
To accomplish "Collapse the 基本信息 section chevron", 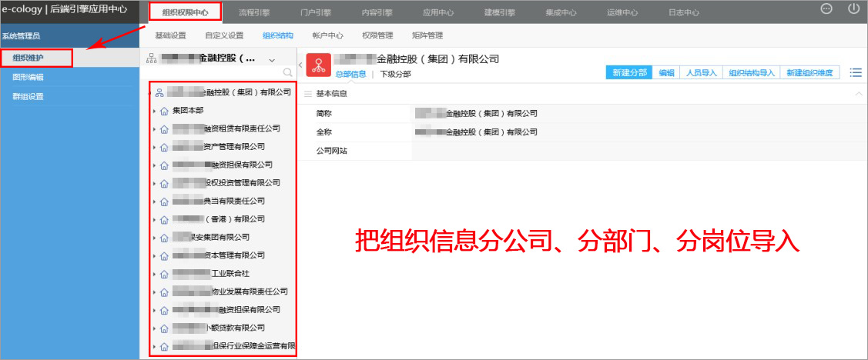I will point(858,94).
